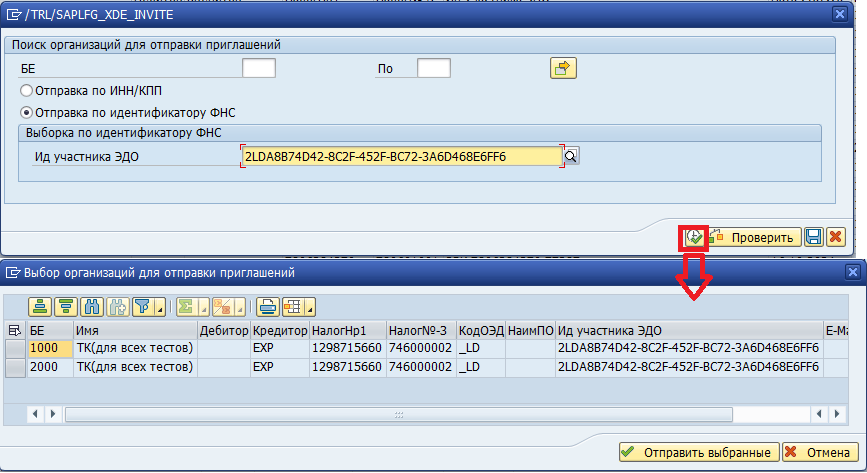Click the 'Кредитор' column header
This screenshot has height=473, width=867.
click(279, 331)
